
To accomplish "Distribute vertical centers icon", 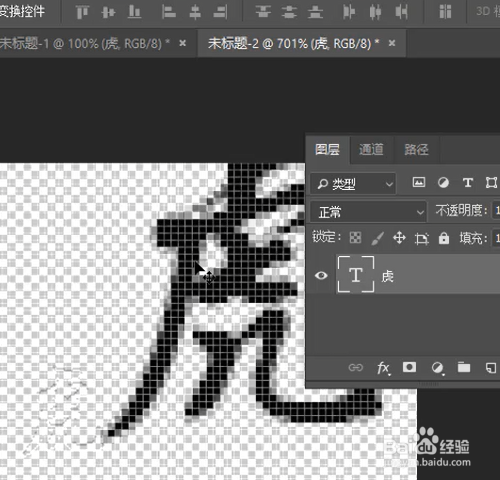I will click(289, 12).
